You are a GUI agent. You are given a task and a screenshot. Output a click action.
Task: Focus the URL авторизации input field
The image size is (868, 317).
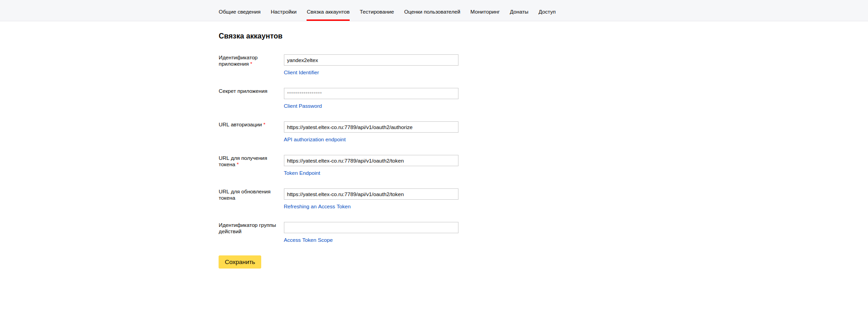pyautogui.click(x=371, y=127)
